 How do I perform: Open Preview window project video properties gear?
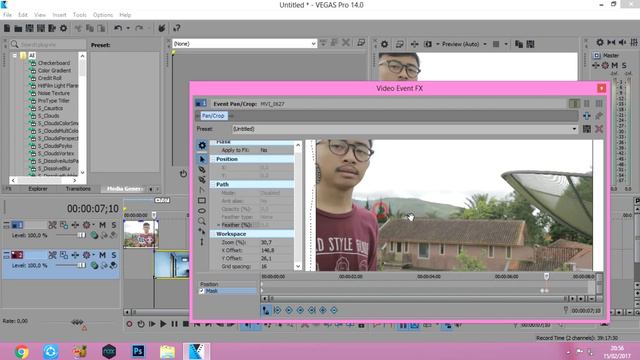pyautogui.click(x=384, y=44)
